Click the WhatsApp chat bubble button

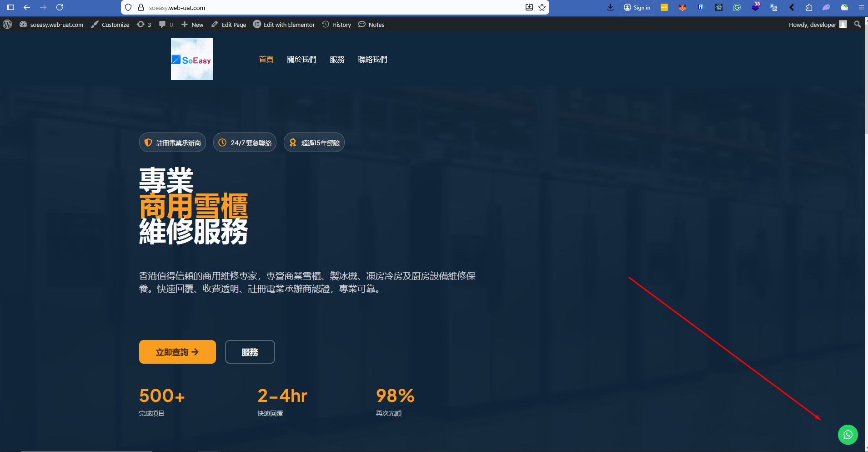pyautogui.click(x=848, y=434)
